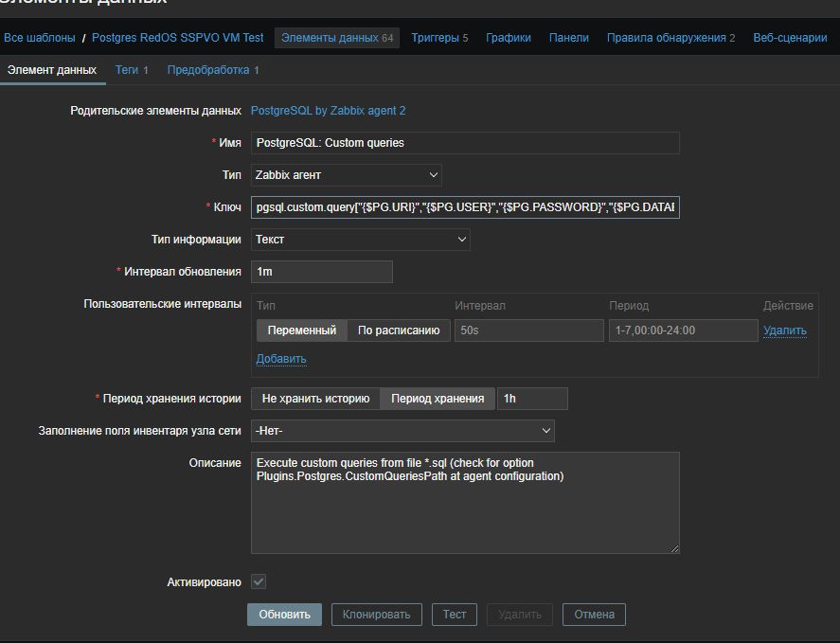Open Postgres RedOS SSPVO VM Test template
Screen dimensions: 840x643
pyautogui.click(x=178, y=38)
